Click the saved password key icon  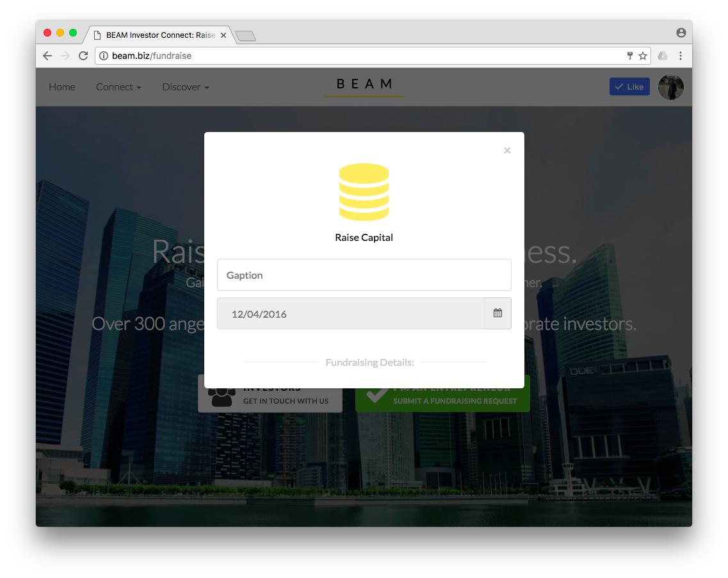click(630, 56)
